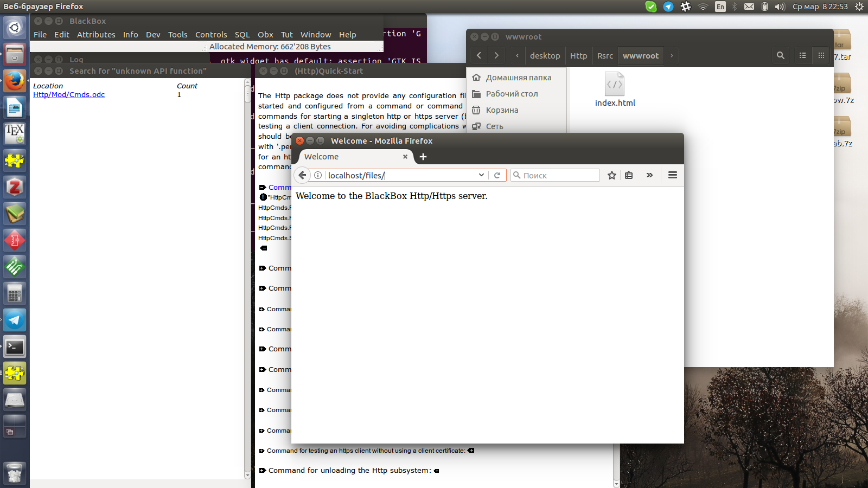
Task: Expand folded https client testing command
Action: [x=262, y=451]
